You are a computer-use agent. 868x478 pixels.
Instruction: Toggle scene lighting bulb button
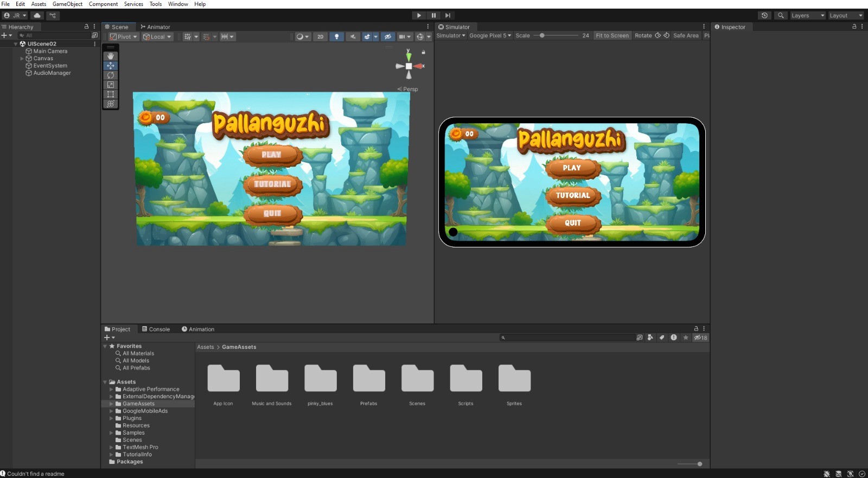336,36
